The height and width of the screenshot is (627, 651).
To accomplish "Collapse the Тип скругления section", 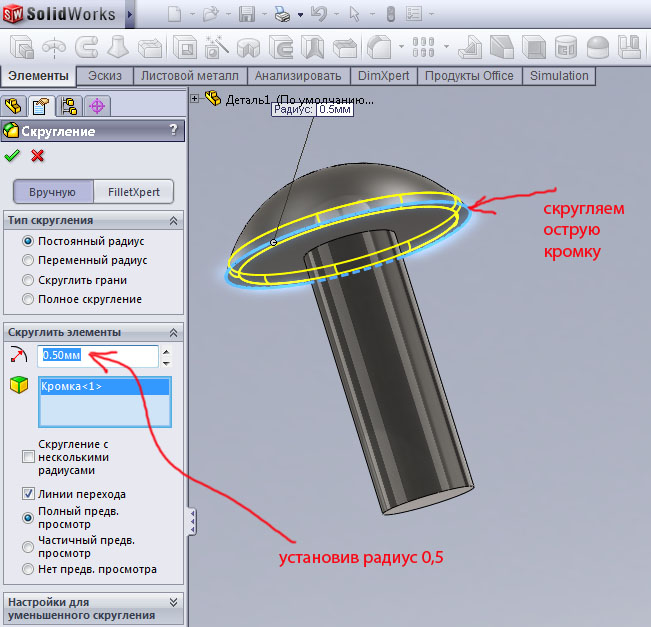I will click(174, 220).
